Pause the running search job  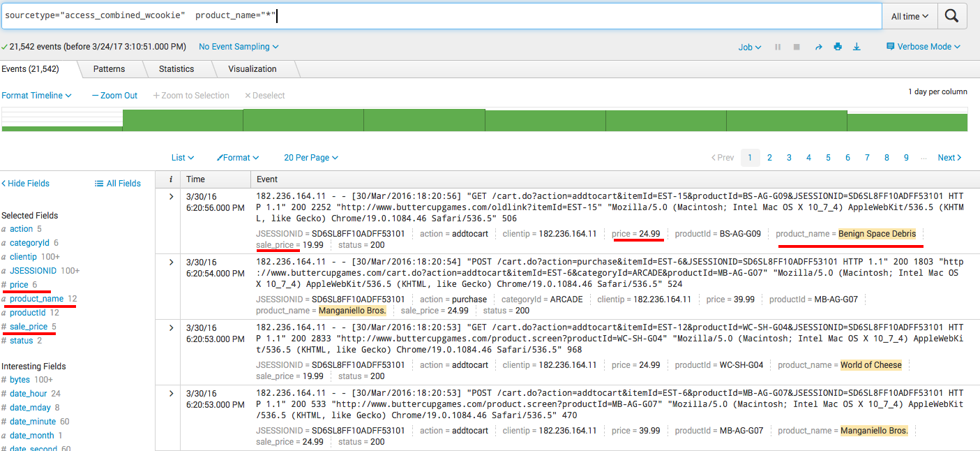pyautogui.click(x=777, y=47)
